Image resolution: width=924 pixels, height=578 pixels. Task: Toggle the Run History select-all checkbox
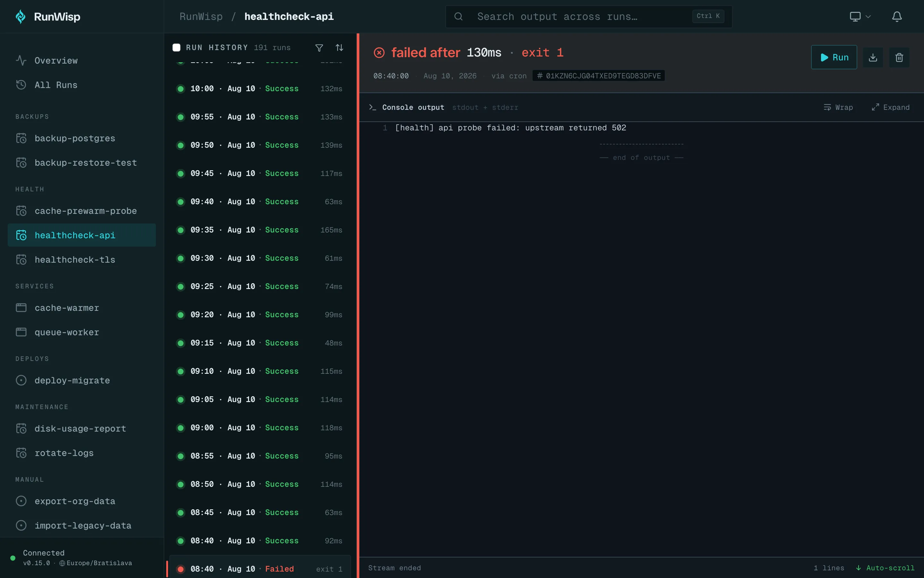click(x=176, y=48)
